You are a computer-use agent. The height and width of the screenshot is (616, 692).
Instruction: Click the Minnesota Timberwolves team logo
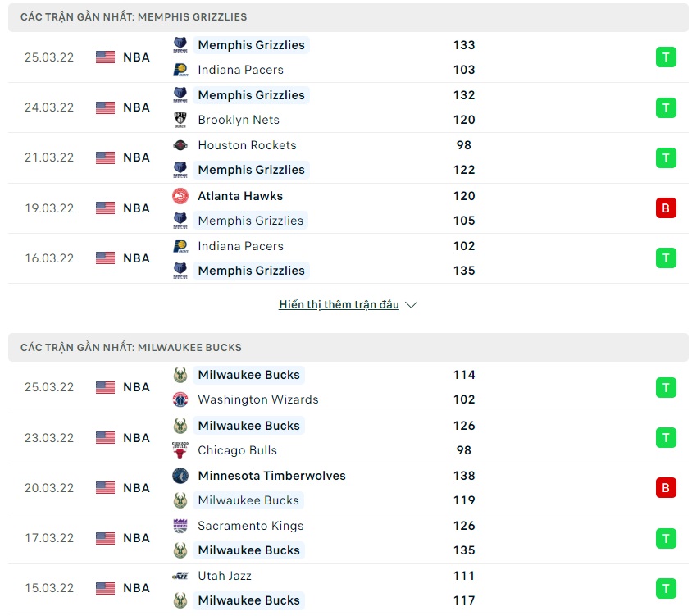(x=180, y=476)
